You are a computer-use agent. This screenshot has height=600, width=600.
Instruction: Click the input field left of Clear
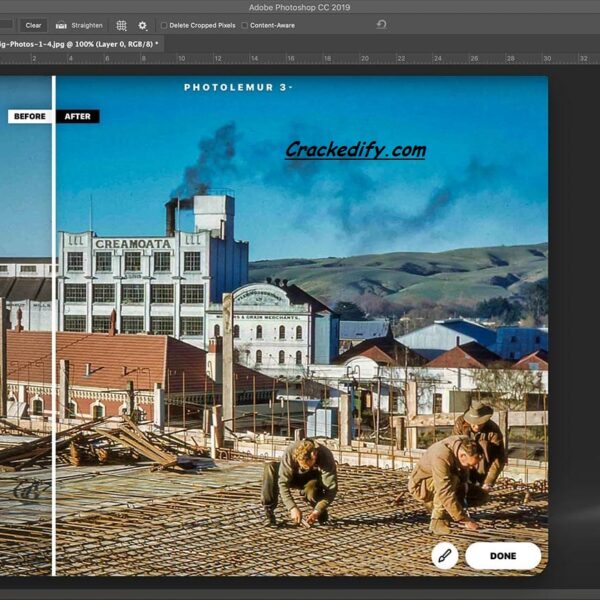[x=7, y=25]
